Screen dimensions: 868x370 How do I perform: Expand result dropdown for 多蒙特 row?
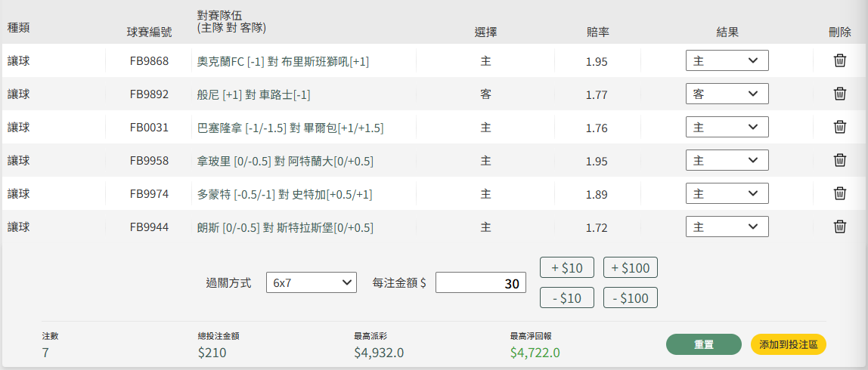pyautogui.click(x=727, y=193)
